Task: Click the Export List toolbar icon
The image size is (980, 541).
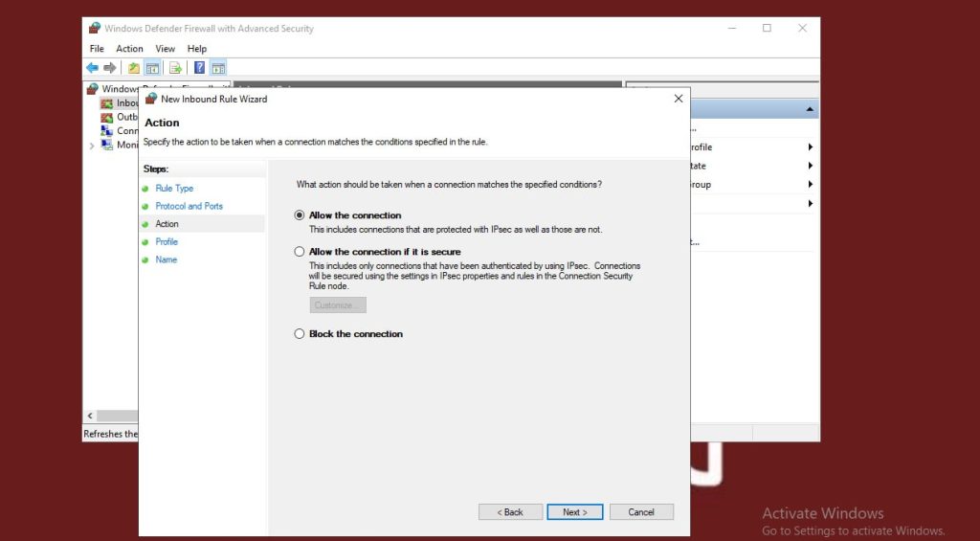Action: pyautogui.click(x=175, y=68)
